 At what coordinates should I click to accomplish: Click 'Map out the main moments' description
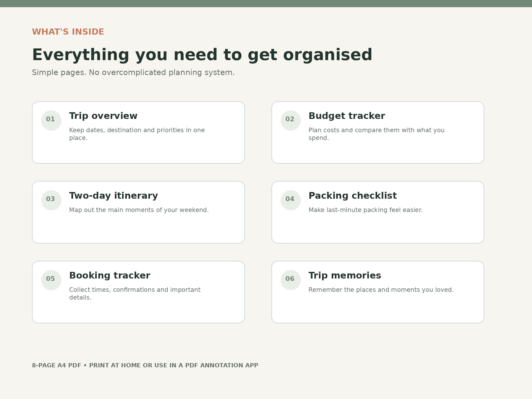[139, 210]
